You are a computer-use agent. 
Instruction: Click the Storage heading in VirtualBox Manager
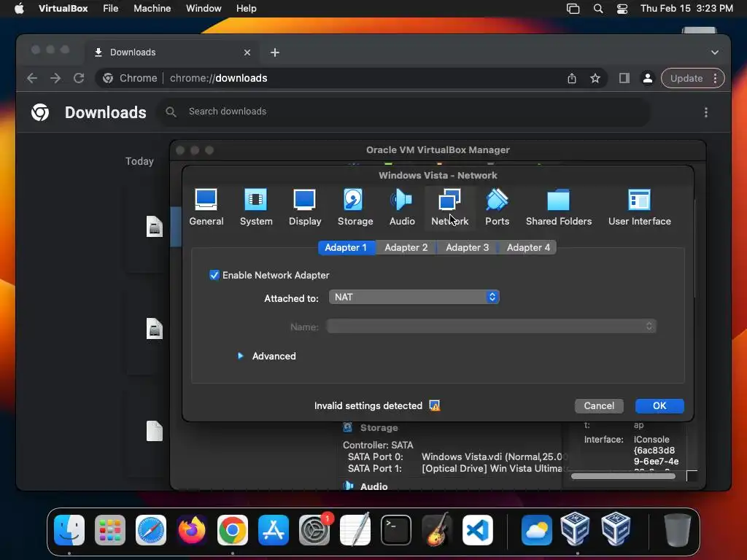pyautogui.click(x=379, y=427)
